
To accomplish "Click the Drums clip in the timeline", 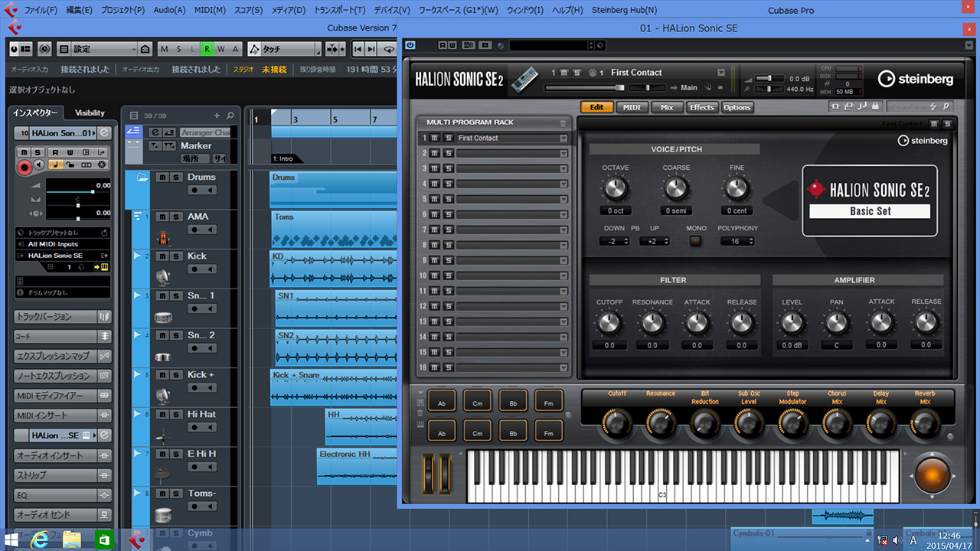I will point(334,189).
